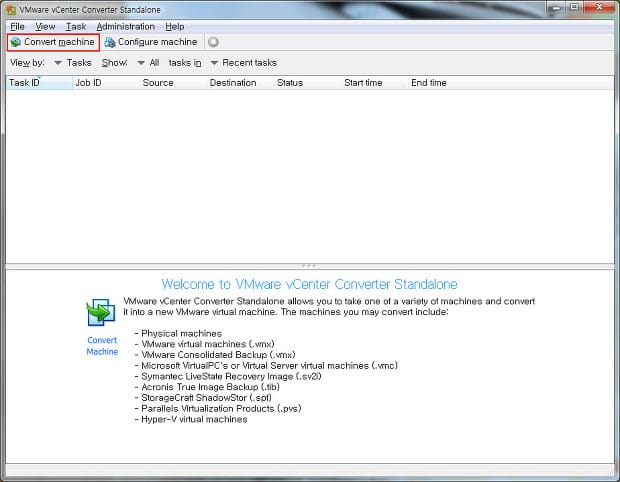Click the splitter grip dots between panes

309,266
